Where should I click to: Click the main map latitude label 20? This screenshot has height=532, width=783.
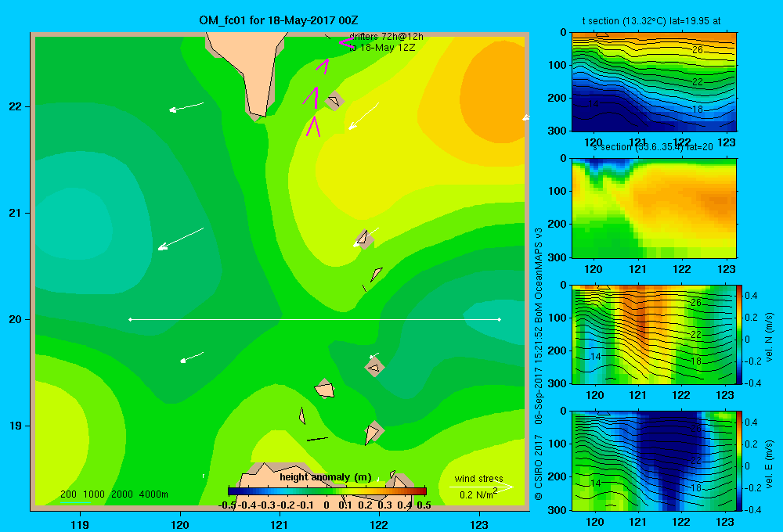(15, 319)
